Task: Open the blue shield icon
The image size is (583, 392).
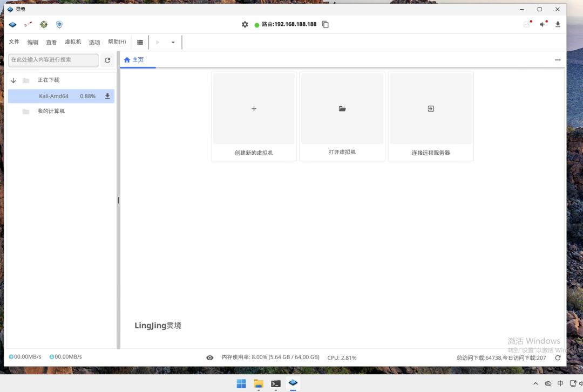Action: (59, 24)
